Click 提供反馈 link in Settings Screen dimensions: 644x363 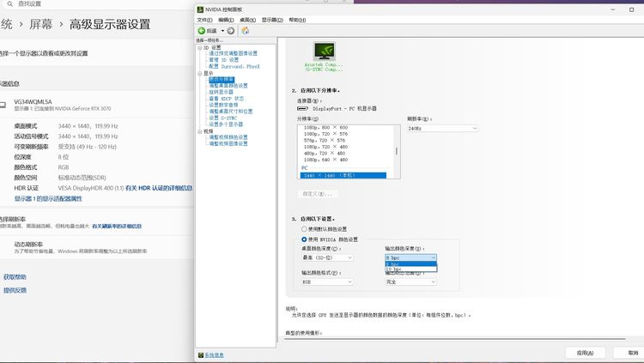(x=15, y=290)
